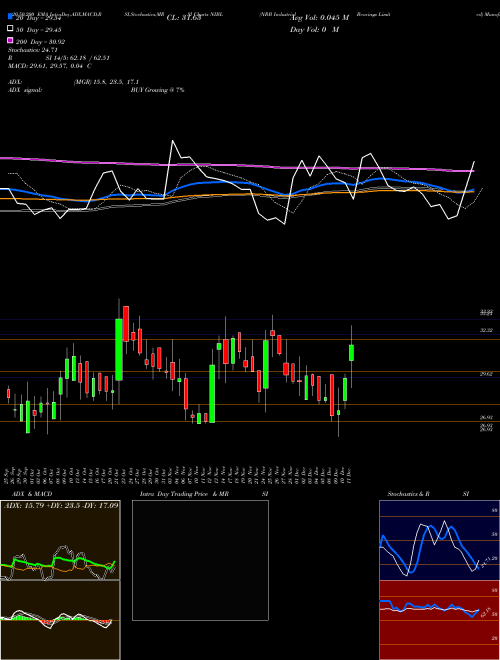The image size is (500, 660).
Task: Open the ADX indicator mini chart
Action: point(60,540)
